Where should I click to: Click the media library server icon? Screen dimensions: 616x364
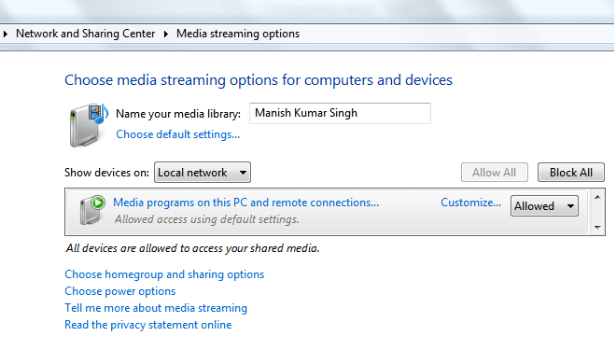tap(89, 125)
